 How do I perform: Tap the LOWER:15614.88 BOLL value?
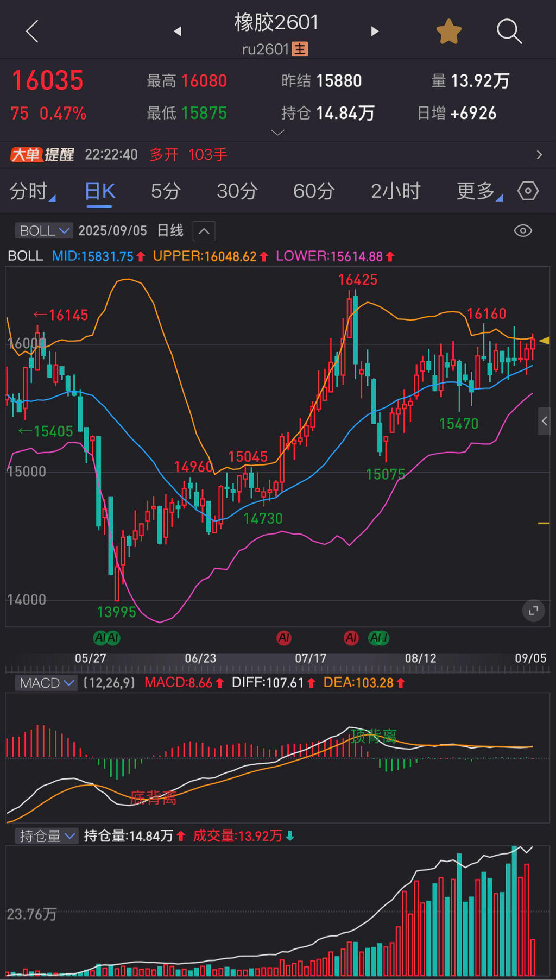click(x=335, y=256)
